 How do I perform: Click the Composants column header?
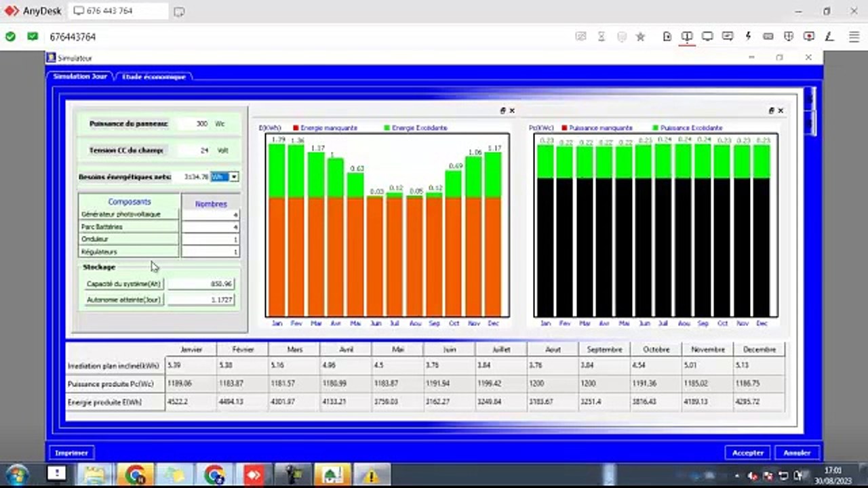tap(130, 202)
